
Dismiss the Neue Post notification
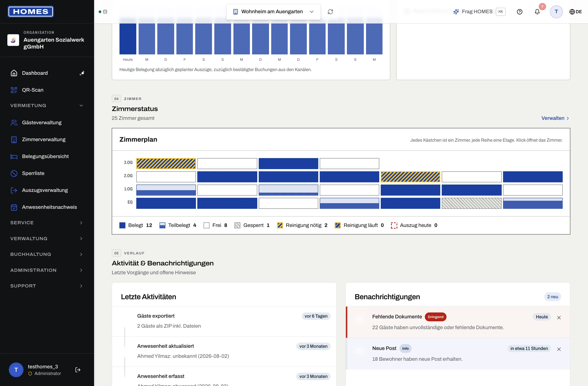click(559, 349)
